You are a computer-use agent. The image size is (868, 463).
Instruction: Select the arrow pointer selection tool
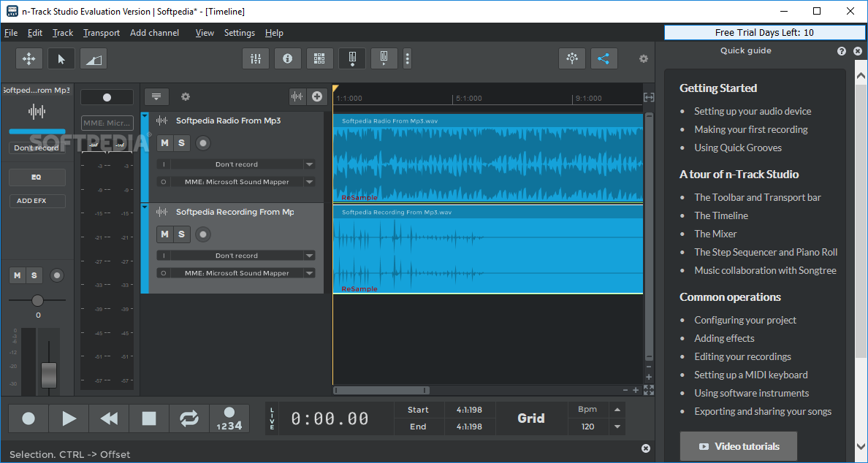point(61,58)
